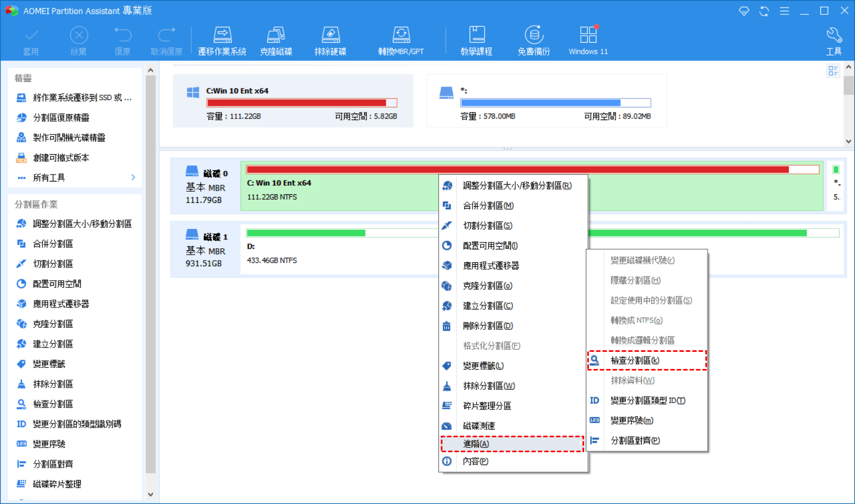The height and width of the screenshot is (504, 855).
Task: Click the 放棄 (Discard) toolbar button
Action: tap(79, 42)
